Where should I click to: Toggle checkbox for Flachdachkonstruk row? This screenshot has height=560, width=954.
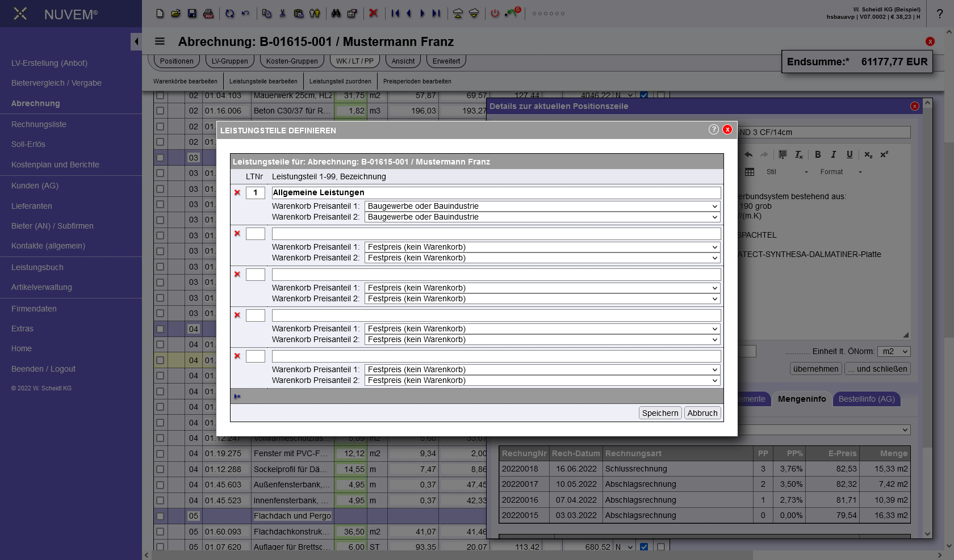[x=160, y=532]
